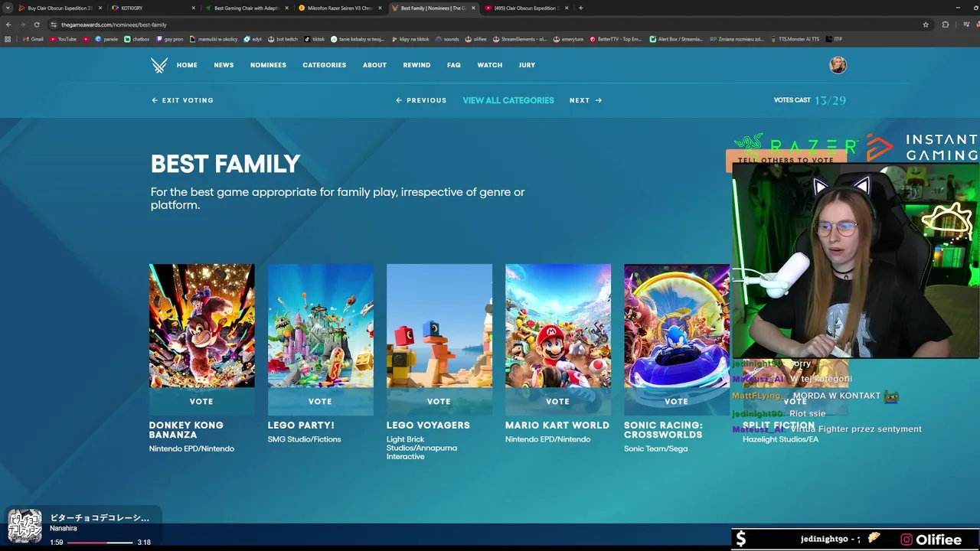Go to PREVIOUS category

(421, 100)
